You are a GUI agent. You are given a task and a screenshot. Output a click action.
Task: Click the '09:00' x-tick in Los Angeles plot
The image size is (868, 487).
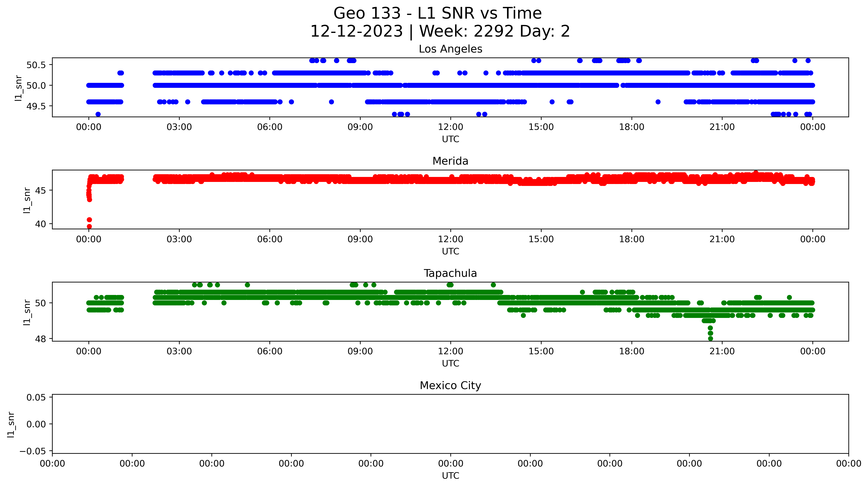pyautogui.click(x=360, y=127)
